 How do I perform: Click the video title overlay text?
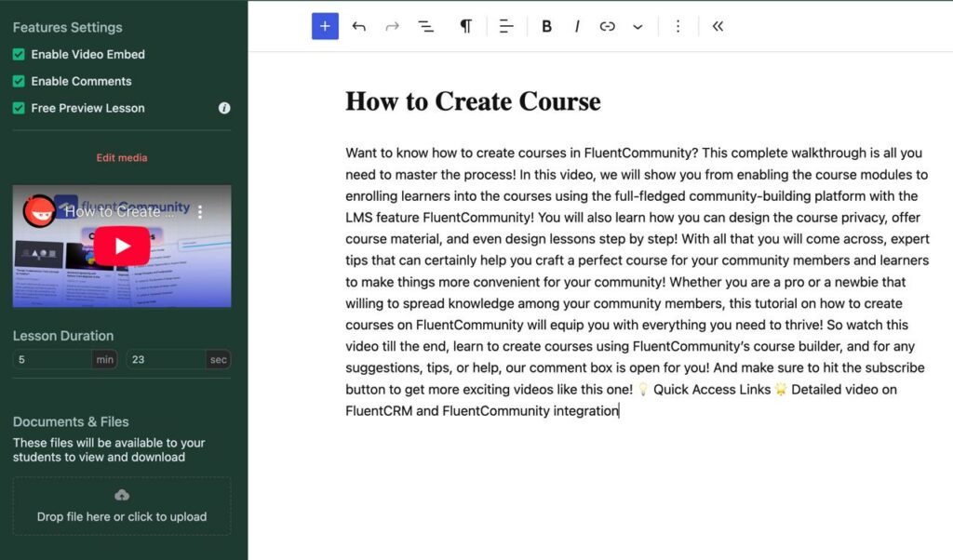pyautogui.click(x=120, y=211)
